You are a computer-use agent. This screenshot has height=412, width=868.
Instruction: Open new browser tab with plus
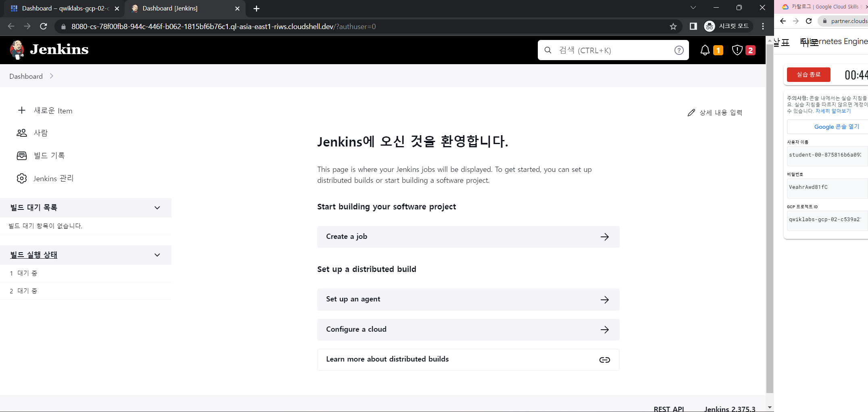coord(256,8)
